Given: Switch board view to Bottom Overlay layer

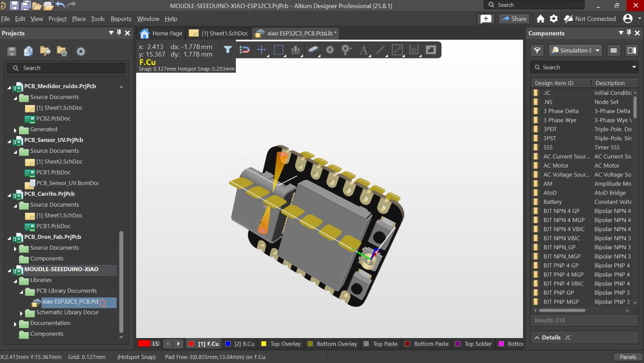Looking at the screenshot, I should [x=332, y=344].
